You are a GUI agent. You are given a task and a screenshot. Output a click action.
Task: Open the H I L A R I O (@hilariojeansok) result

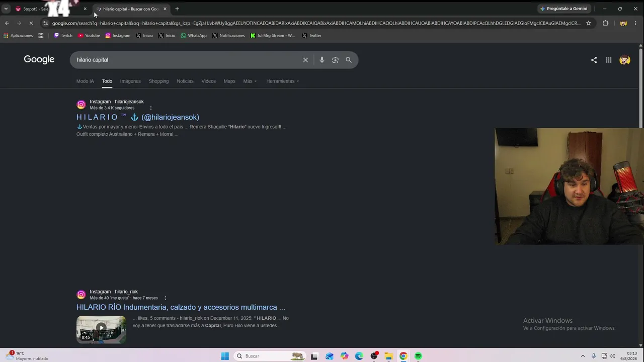tap(138, 117)
